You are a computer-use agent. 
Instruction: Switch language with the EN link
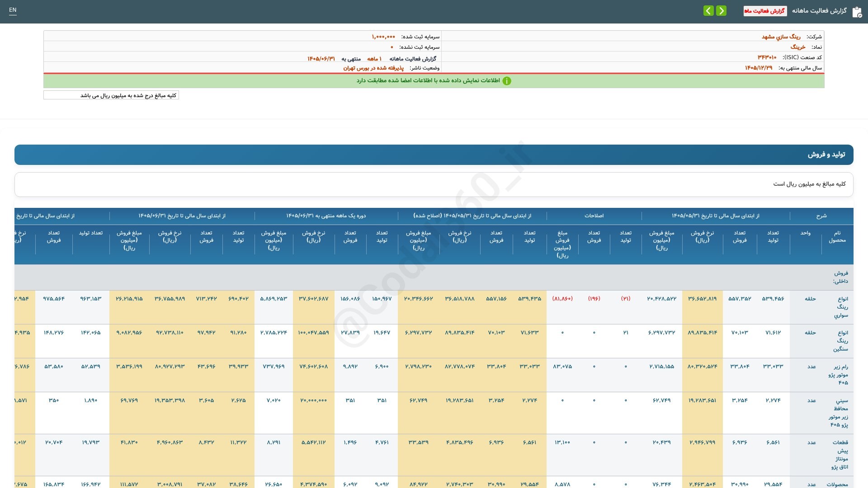13,10
